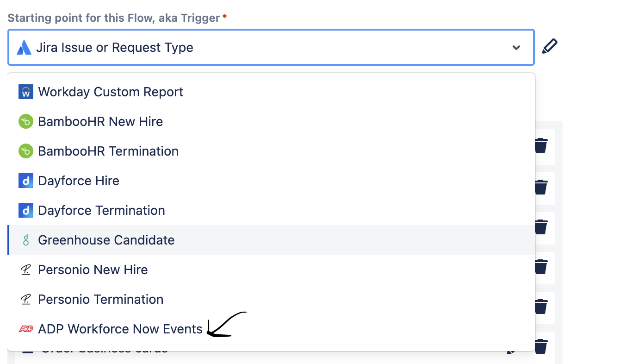Click the Greenhouse leaf logo icon
Image resolution: width=644 pixels, height=364 pixels.
(x=26, y=240)
